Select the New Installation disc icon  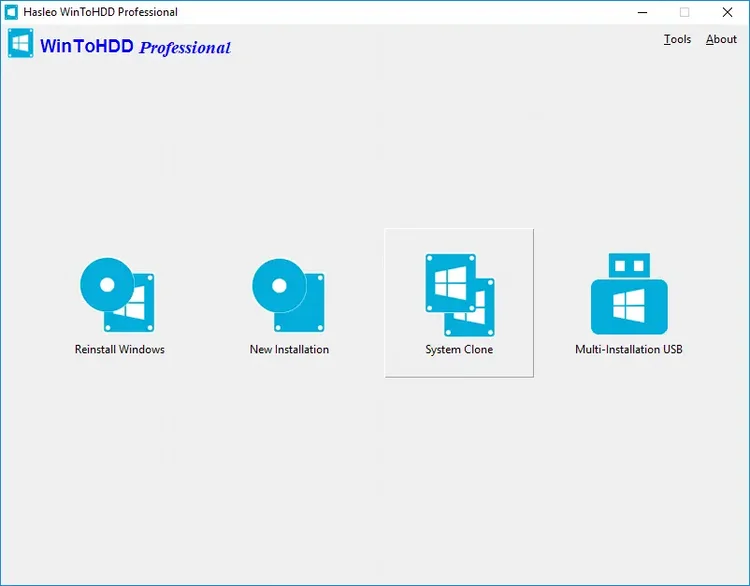(288, 295)
